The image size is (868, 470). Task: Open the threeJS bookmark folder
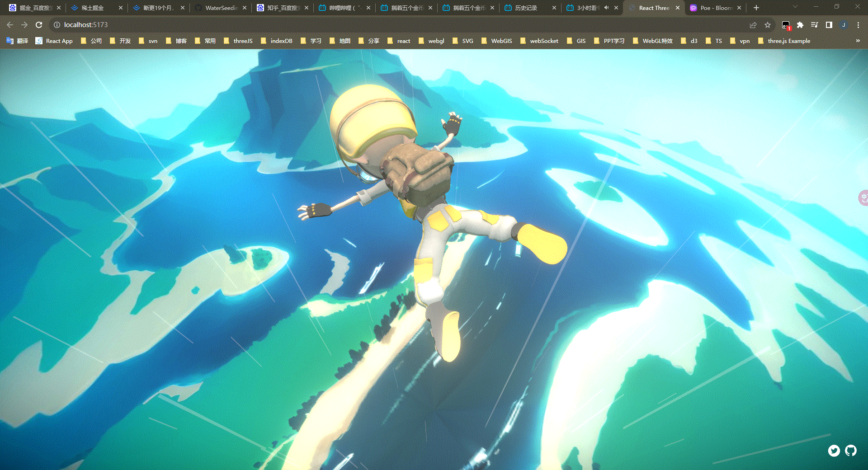coord(238,41)
